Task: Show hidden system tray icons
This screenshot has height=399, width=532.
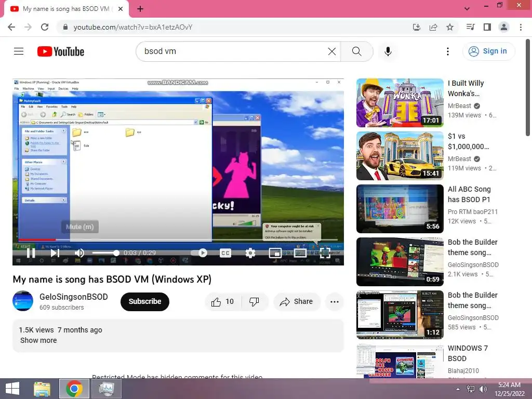Action: 458,389
